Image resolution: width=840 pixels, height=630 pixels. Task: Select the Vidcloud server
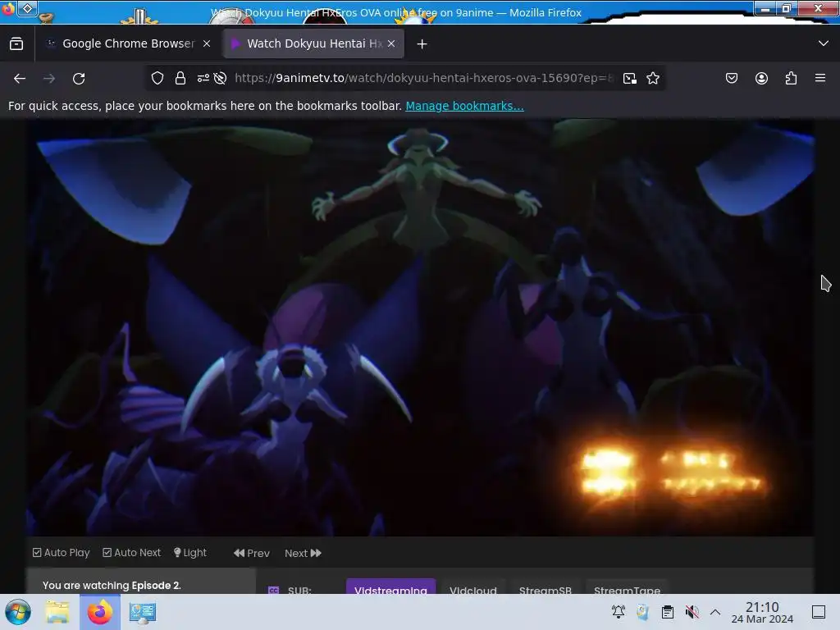(473, 588)
